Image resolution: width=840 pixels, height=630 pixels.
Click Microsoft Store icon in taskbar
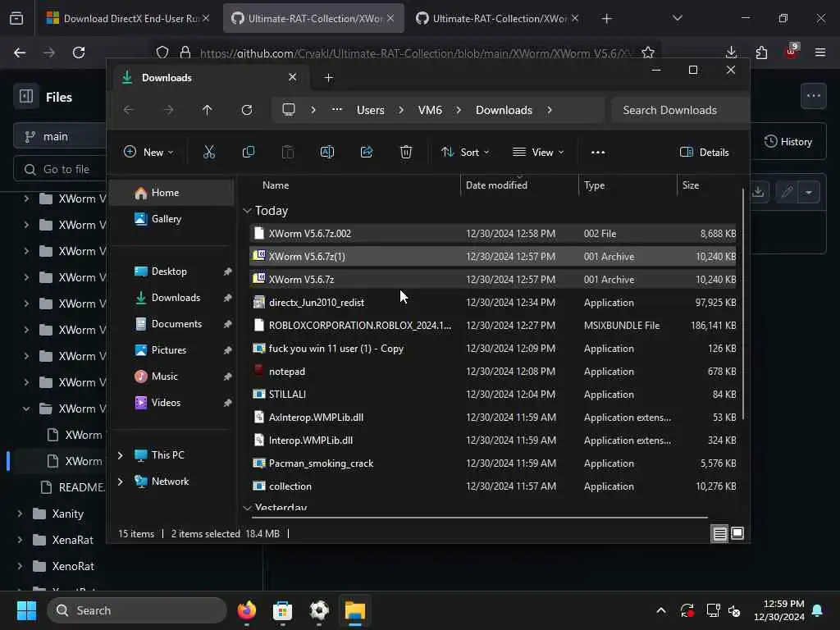point(282,610)
